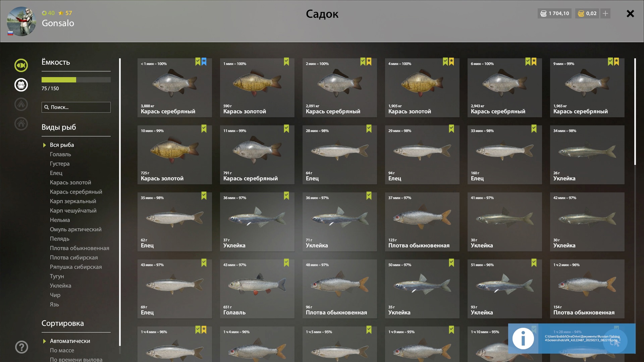The height and width of the screenshot is (362, 644).
Task: Click the silver coins balance icon
Action: point(543,13)
